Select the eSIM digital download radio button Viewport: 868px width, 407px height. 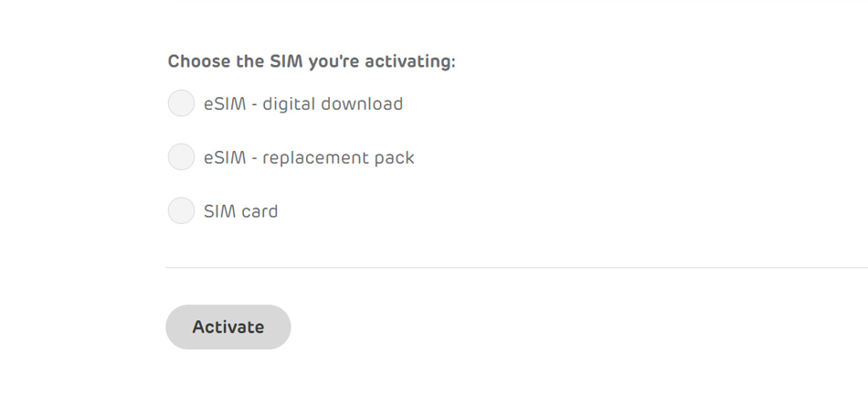pos(181,103)
